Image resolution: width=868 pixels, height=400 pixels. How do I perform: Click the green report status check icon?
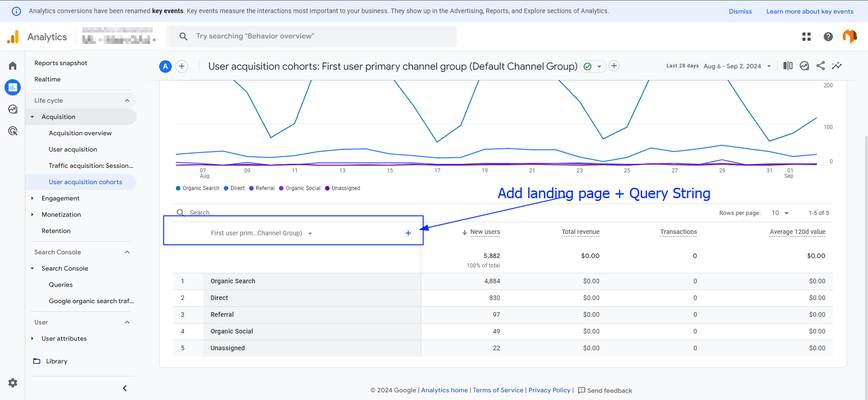pos(588,67)
